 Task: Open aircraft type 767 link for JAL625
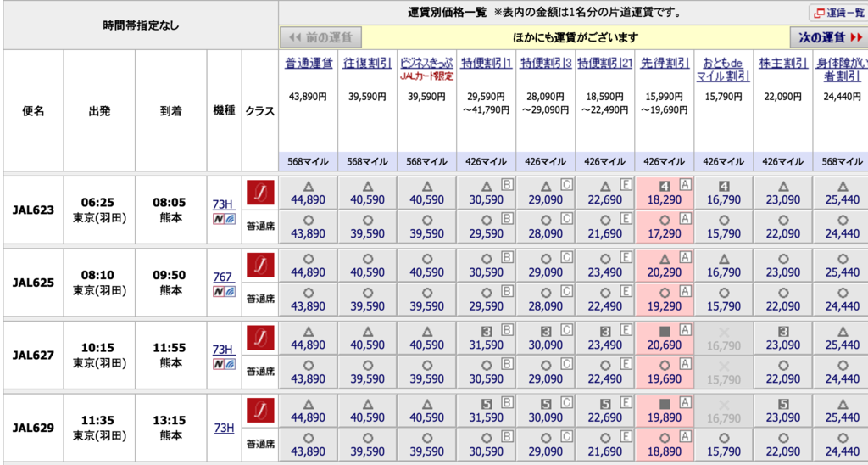click(224, 277)
